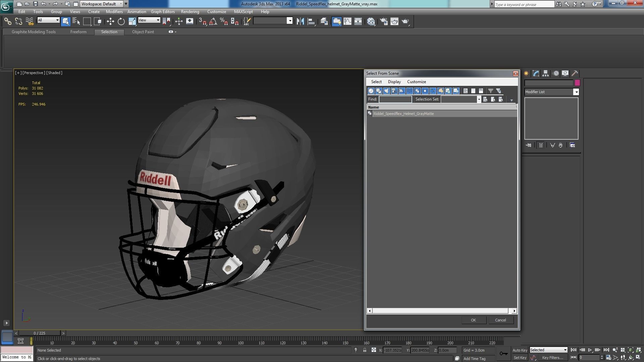The width and height of the screenshot is (644, 362).
Task: Switch to the Object Paint ribbon tab
Action: (143, 32)
